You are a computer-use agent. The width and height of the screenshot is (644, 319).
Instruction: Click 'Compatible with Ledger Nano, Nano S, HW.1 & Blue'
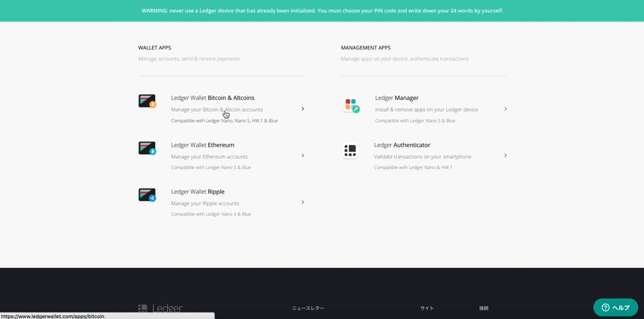click(x=224, y=121)
